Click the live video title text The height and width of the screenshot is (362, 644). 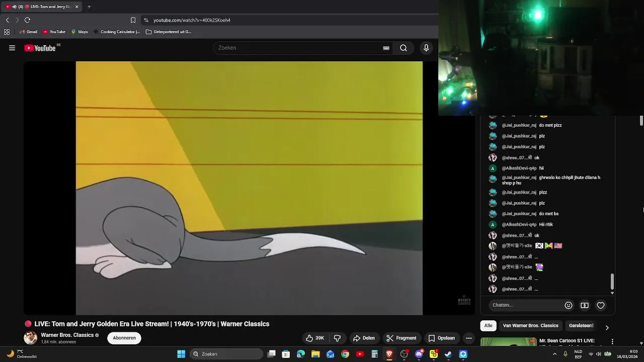[152, 324]
